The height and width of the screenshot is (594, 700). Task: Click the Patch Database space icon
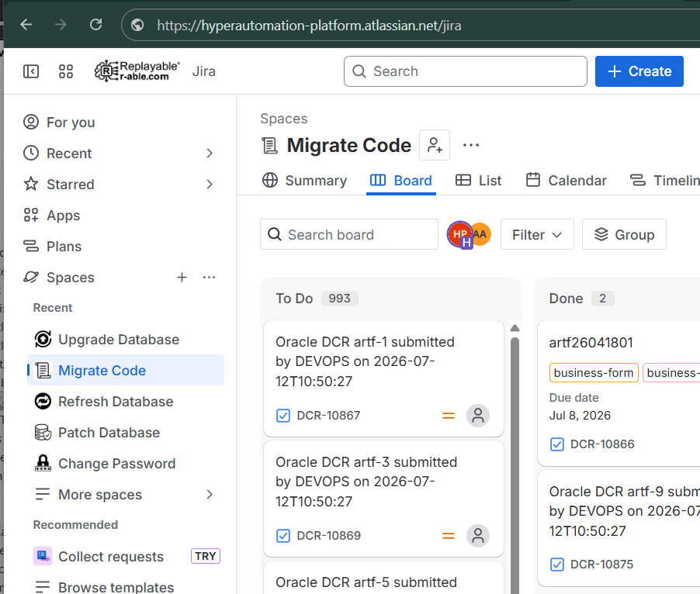point(43,433)
